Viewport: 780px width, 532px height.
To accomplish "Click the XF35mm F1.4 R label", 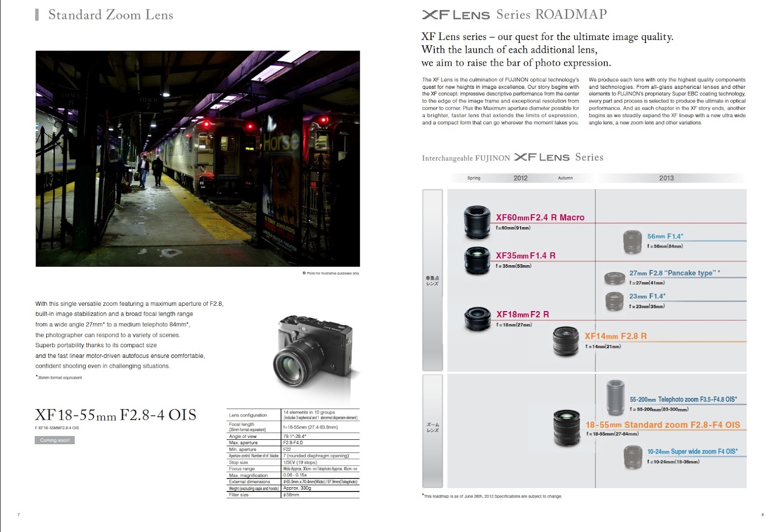I will point(526,256).
